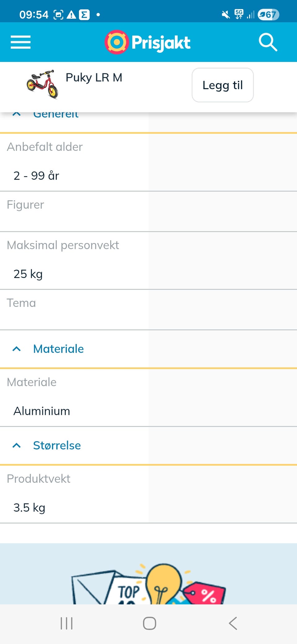Image resolution: width=297 pixels, height=644 pixels.
Task: Tap the Størrelse section heading text
Action: pos(57,446)
